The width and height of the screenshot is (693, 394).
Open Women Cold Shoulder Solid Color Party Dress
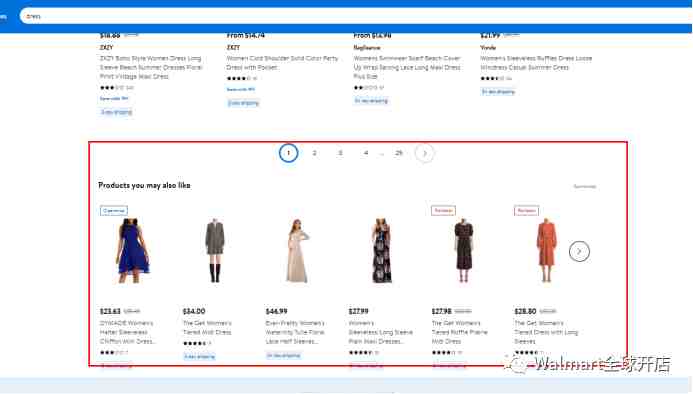pos(282,63)
